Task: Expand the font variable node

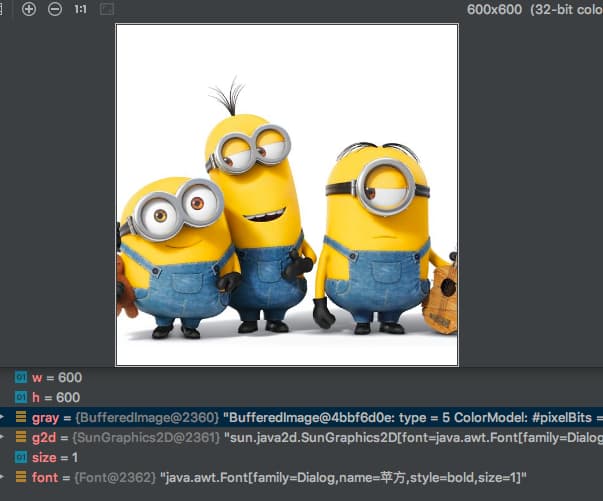Action: click(3, 476)
